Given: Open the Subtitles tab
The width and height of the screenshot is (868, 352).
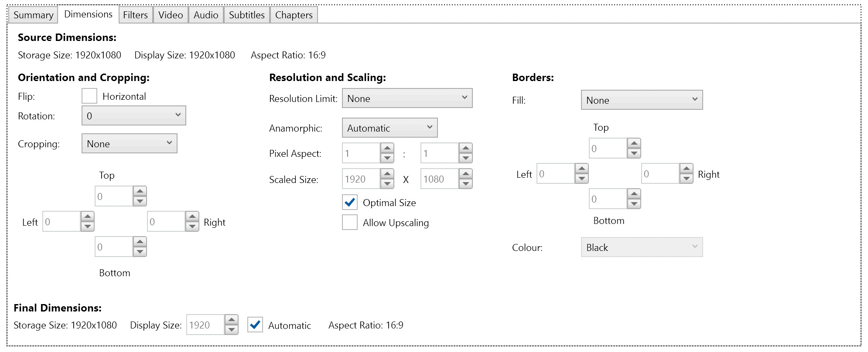Looking at the screenshot, I should [x=246, y=15].
